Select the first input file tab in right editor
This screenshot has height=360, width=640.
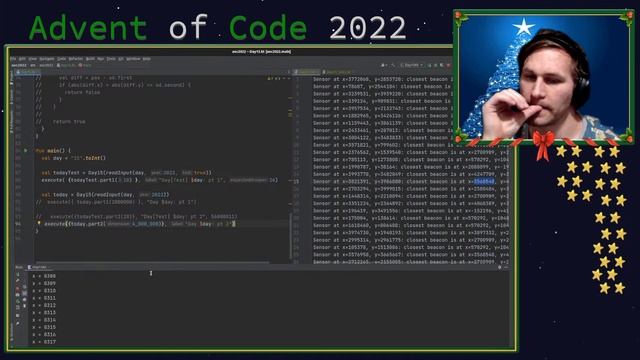pos(307,72)
